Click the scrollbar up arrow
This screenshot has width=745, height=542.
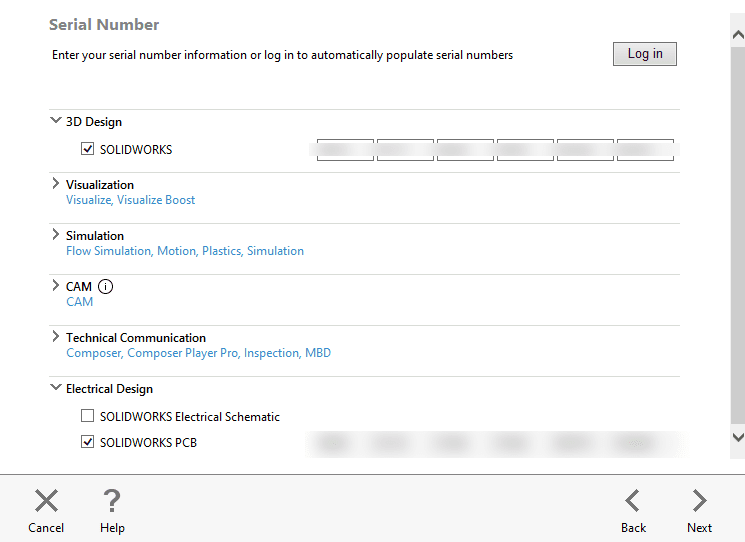pos(738,35)
